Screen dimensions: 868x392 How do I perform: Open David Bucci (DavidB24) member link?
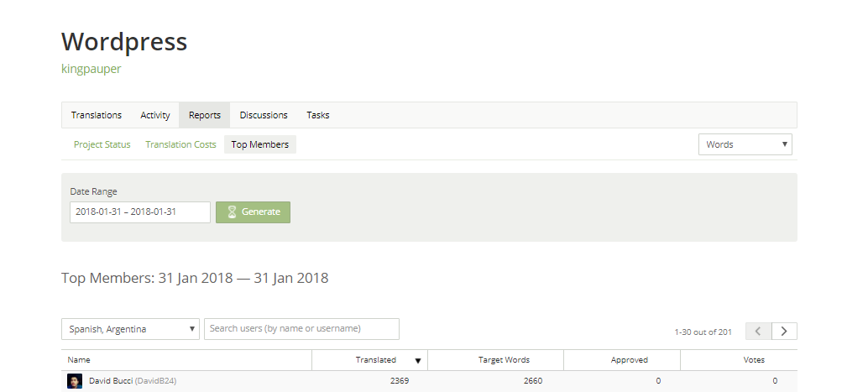coord(133,381)
